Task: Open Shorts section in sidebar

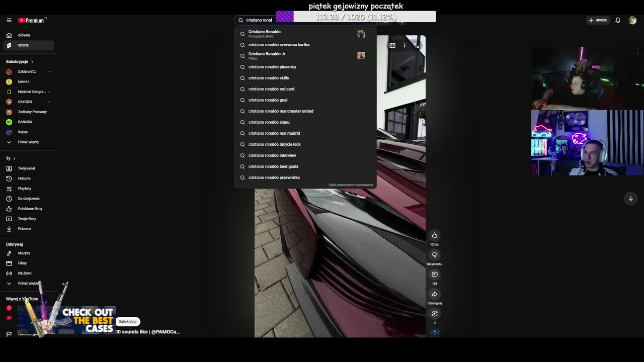Action: tap(29, 45)
